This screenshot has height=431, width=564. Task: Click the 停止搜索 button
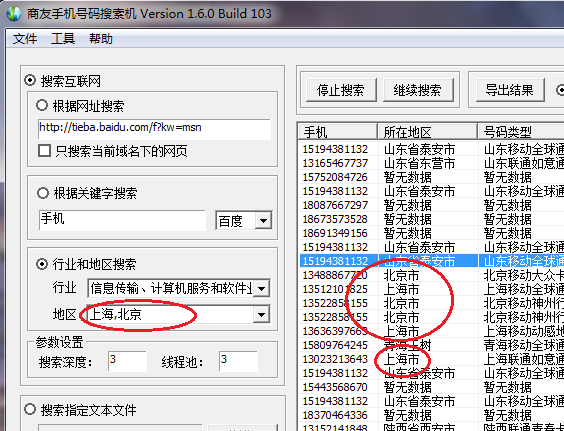pos(341,90)
